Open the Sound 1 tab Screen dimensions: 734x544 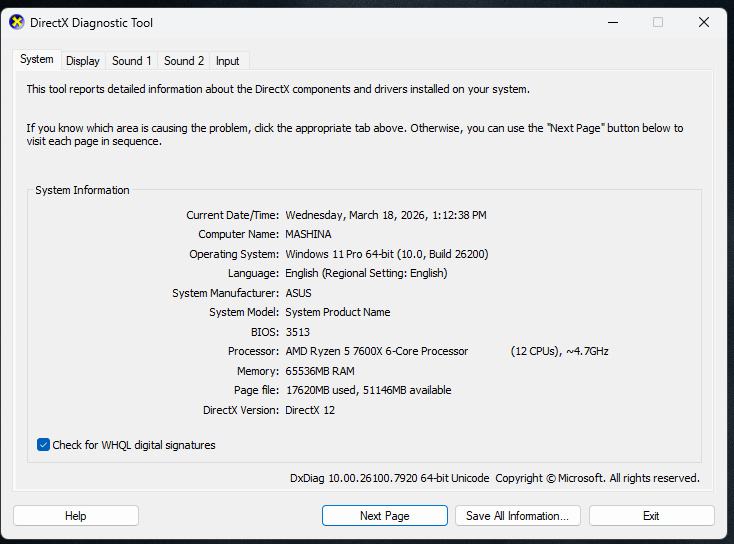(132, 61)
